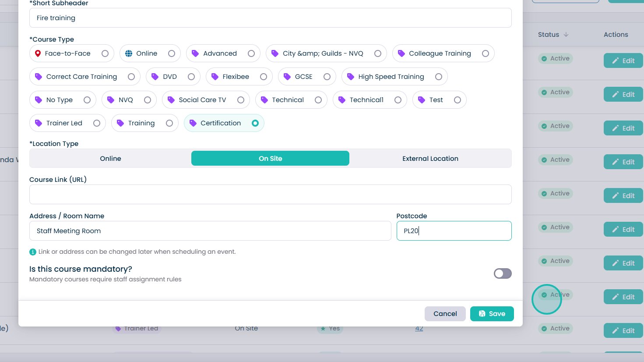Click the pencil icon in the row with link 42
The image size is (644, 362).
pyautogui.click(x=616, y=331)
